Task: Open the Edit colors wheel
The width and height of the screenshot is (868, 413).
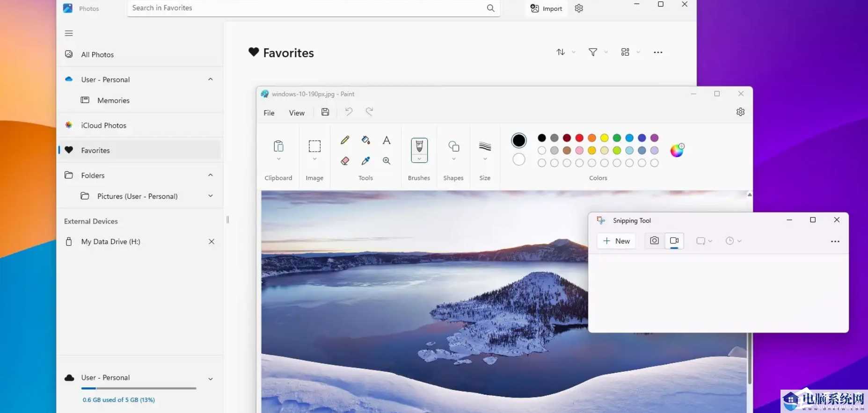Action: 677,150
